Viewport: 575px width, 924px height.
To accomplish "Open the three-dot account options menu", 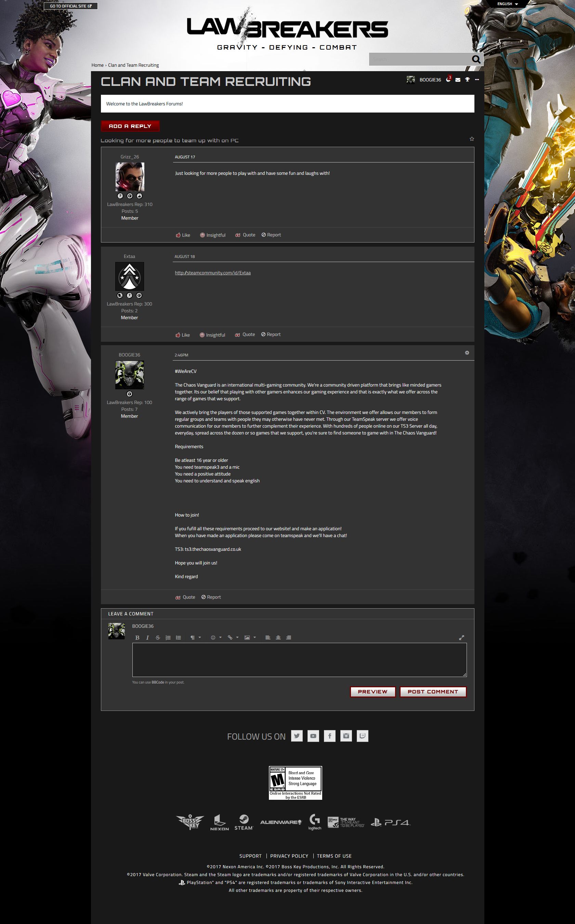I will coord(477,80).
